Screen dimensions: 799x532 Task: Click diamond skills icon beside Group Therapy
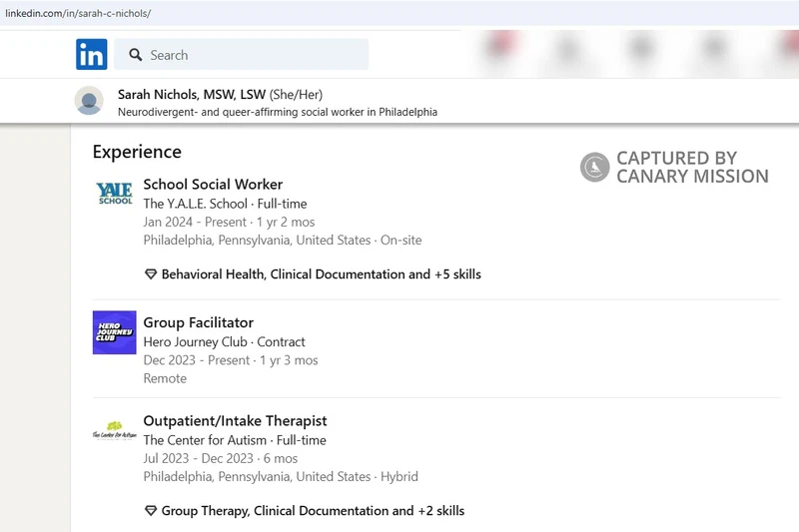pos(151,511)
